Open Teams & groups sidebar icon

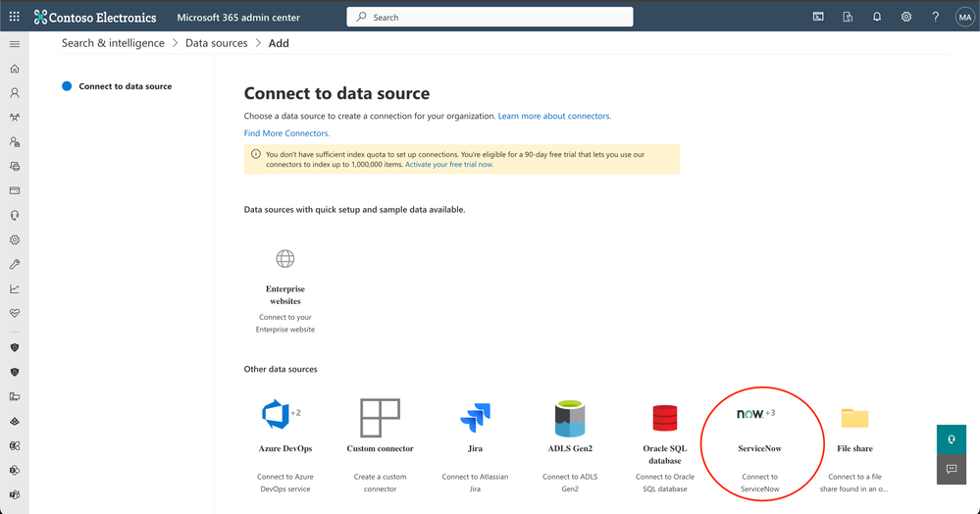click(15, 118)
